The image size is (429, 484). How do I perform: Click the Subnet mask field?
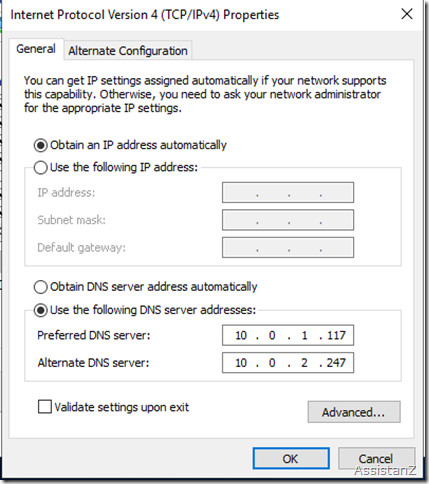coord(288,220)
